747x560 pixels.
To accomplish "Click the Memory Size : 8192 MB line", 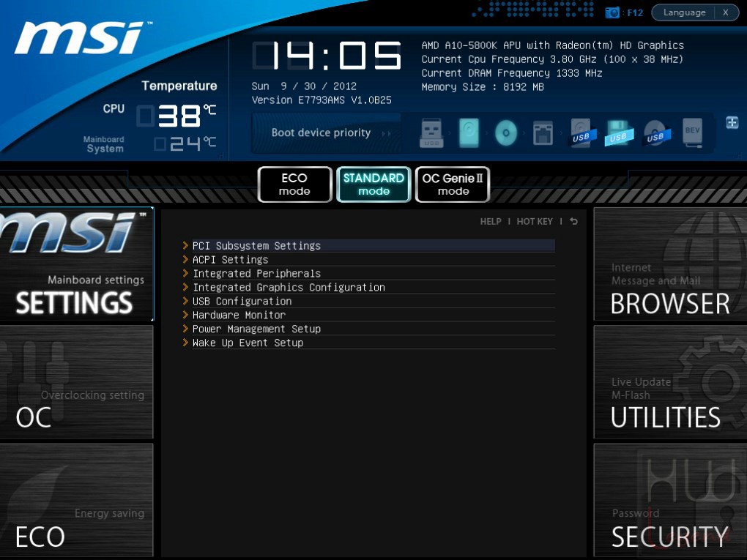I will pyautogui.click(x=483, y=86).
